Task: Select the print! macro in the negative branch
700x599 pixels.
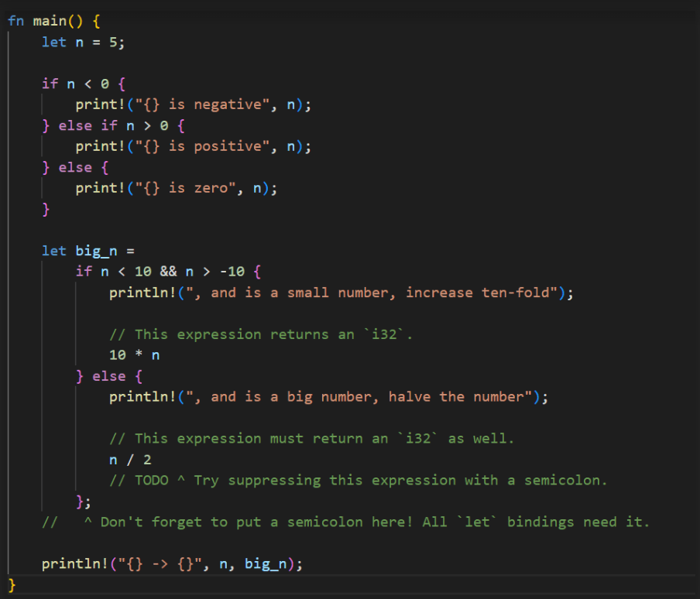Action: coord(99,104)
